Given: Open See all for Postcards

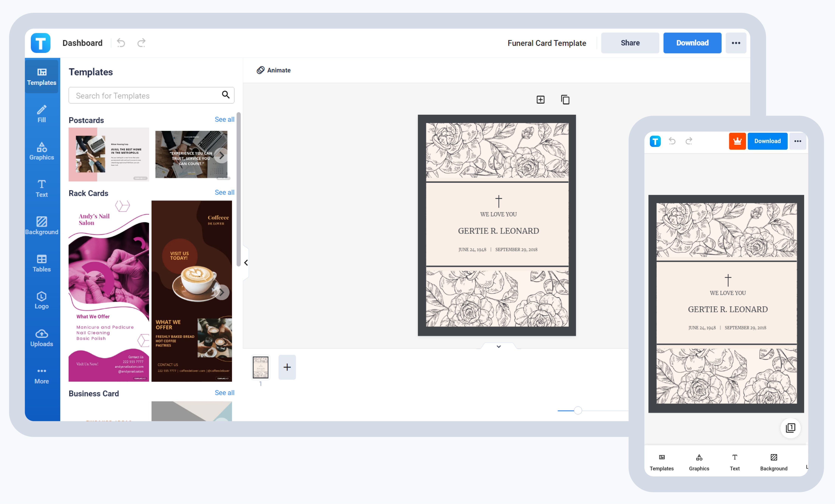Looking at the screenshot, I should [224, 119].
